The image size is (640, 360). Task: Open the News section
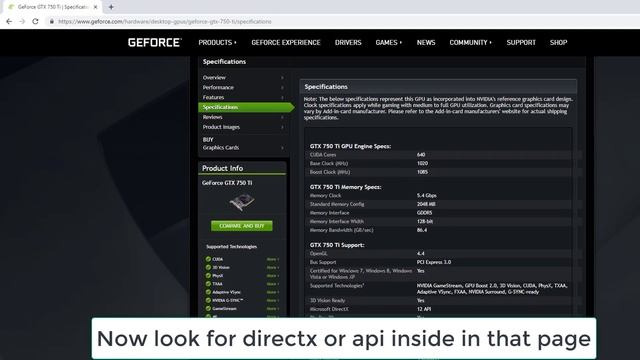[x=426, y=42]
